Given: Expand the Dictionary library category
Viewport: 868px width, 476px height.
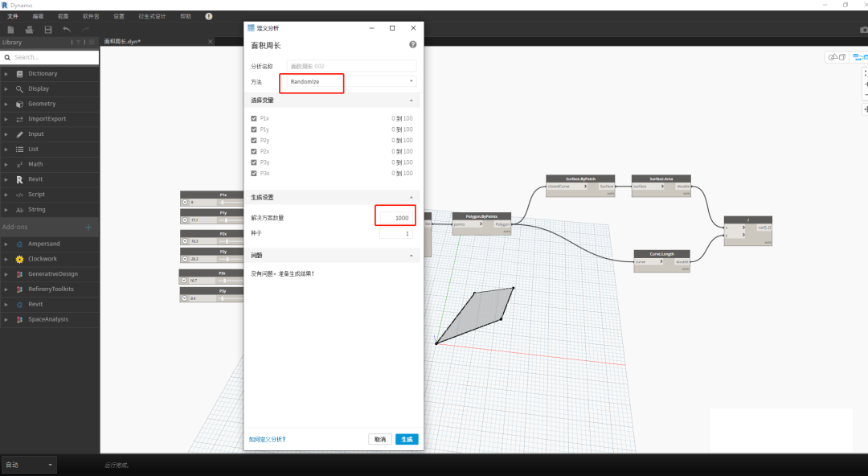Looking at the screenshot, I should pyautogui.click(x=6, y=74).
